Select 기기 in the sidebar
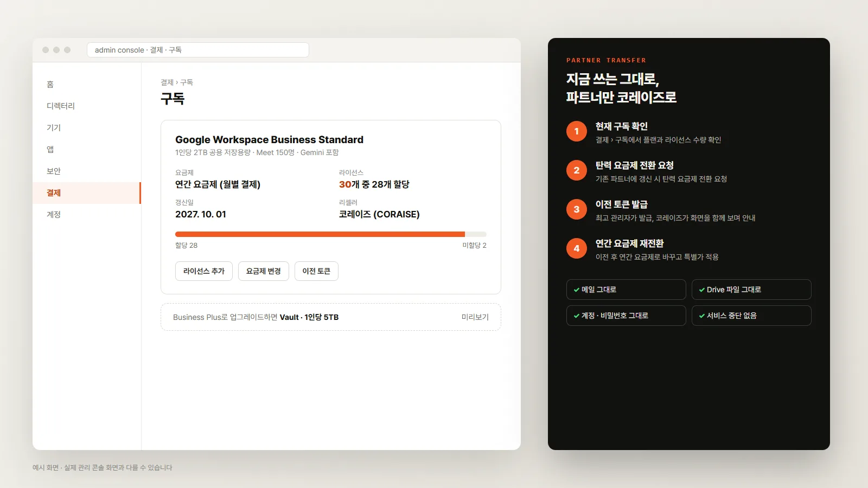The image size is (868, 488). (87, 128)
